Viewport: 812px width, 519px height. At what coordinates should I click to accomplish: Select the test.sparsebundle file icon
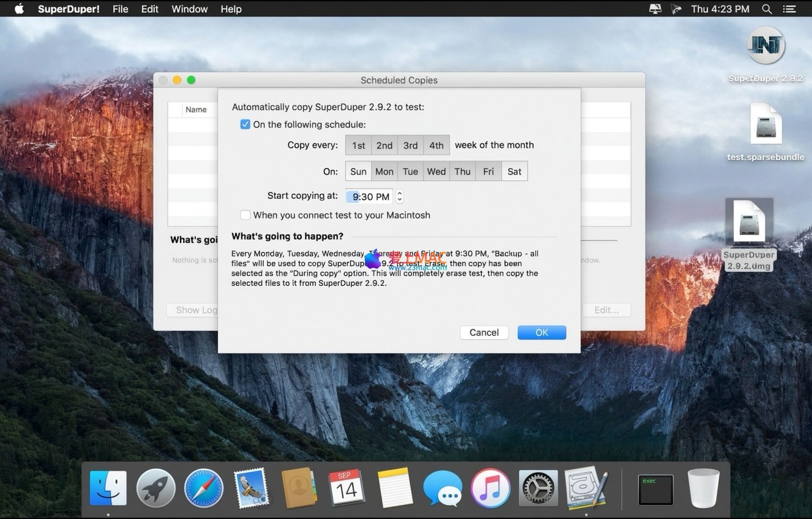click(x=765, y=124)
